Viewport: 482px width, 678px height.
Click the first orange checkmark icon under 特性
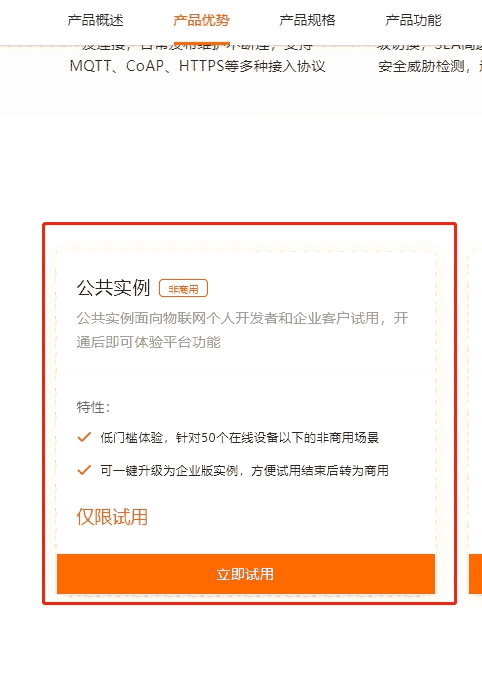click(x=84, y=437)
